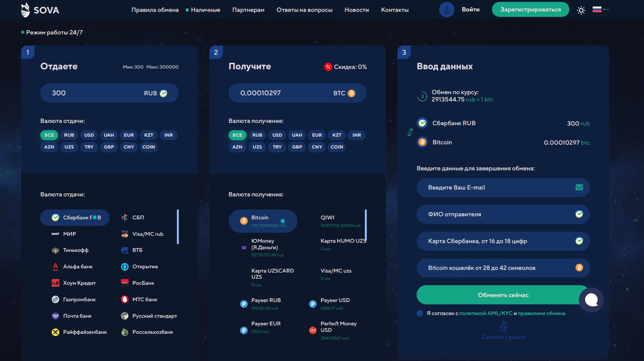Click receive-currency list scrollbar
Screen dimensions: 644x361
coord(366,225)
